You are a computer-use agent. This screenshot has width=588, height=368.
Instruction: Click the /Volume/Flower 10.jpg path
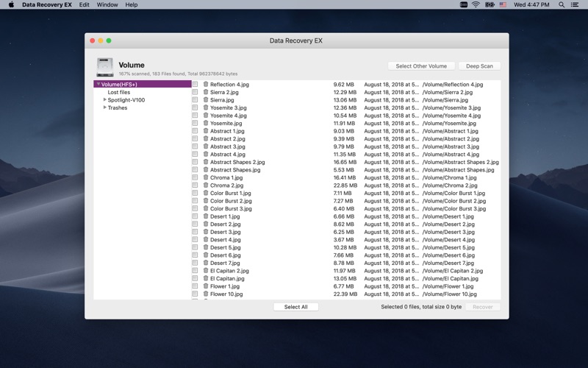(x=450, y=294)
